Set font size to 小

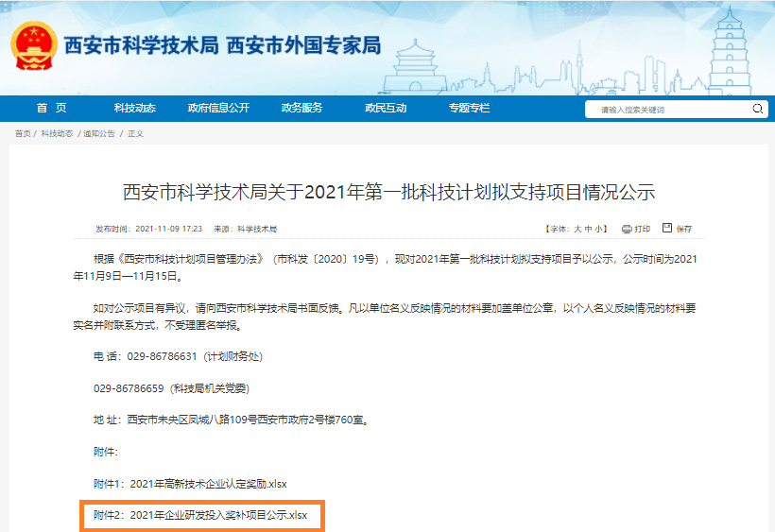[x=599, y=230]
